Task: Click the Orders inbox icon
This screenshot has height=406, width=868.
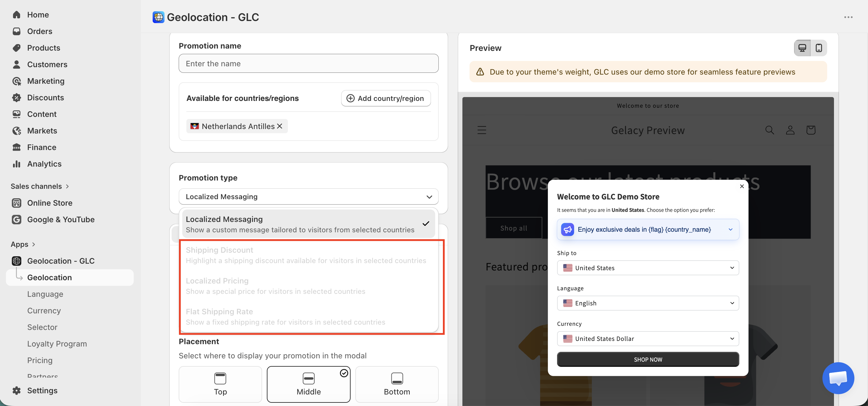Action: (x=17, y=31)
